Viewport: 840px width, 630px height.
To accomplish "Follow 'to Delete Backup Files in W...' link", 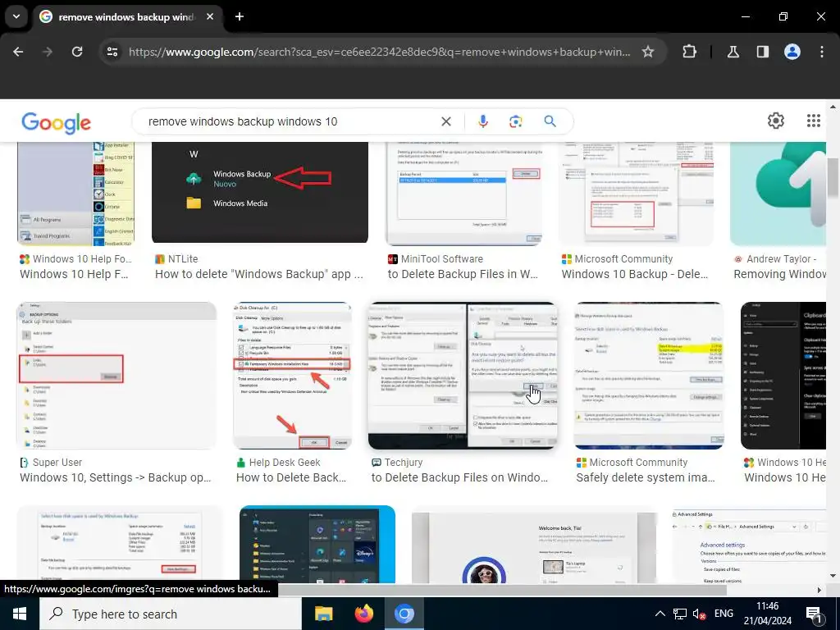I will click(x=463, y=274).
